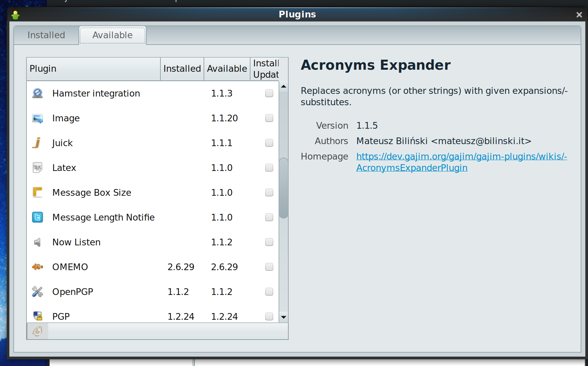
Task: Click the author Mateusz Biliński text
Action: (444, 141)
